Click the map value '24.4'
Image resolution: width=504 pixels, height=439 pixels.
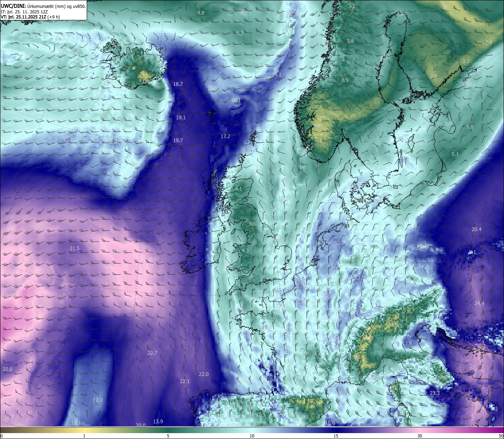(479, 303)
